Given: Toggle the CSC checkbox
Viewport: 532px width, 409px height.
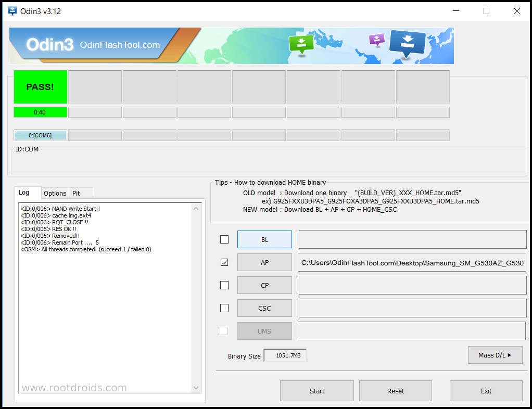Looking at the screenshot, I should [224, 308].
